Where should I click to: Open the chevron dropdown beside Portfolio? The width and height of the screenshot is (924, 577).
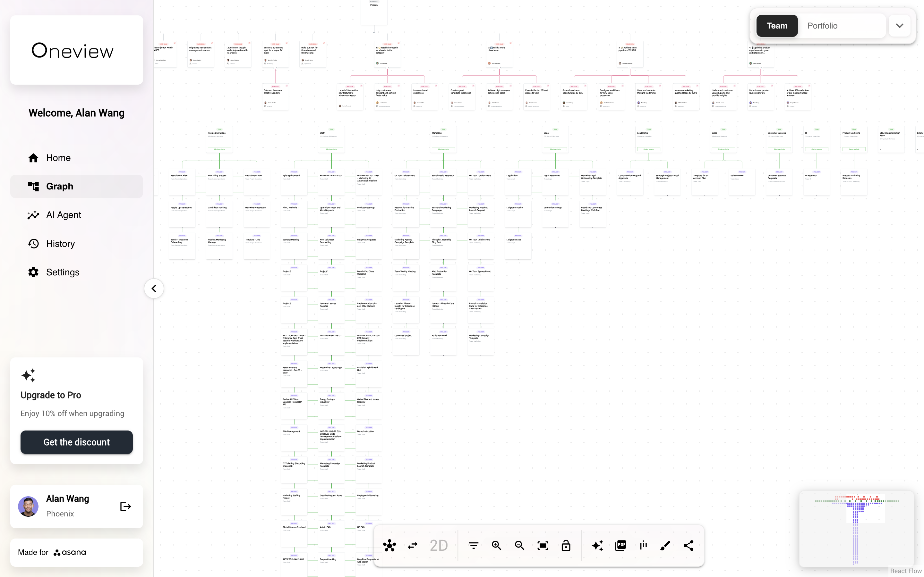pos(899,26)
